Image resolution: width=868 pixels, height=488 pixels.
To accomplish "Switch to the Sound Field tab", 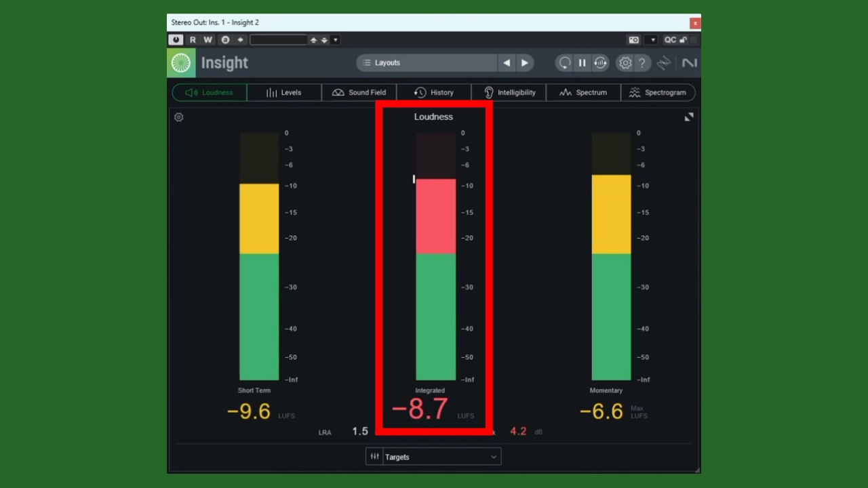I will pyautogui.click(x=359, y=93).
